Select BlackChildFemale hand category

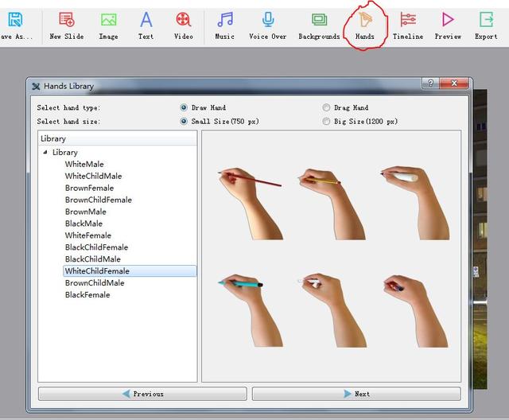tap(96, 247)
